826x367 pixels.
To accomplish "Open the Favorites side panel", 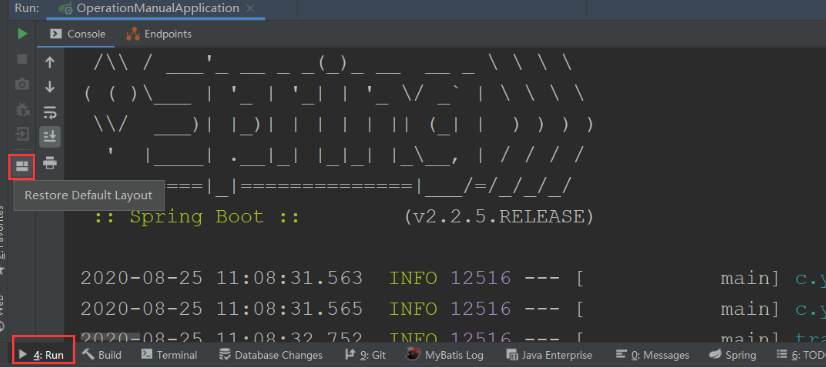I will click(x=3, y=240).
